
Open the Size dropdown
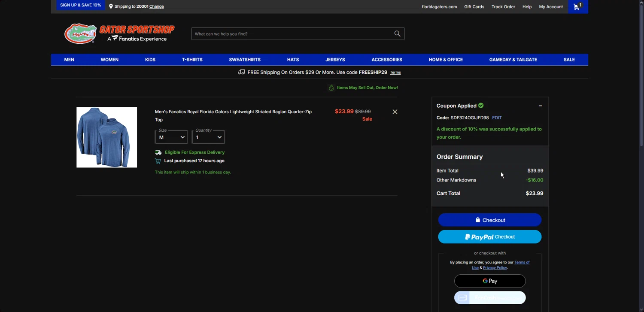(x=171, y=137)
